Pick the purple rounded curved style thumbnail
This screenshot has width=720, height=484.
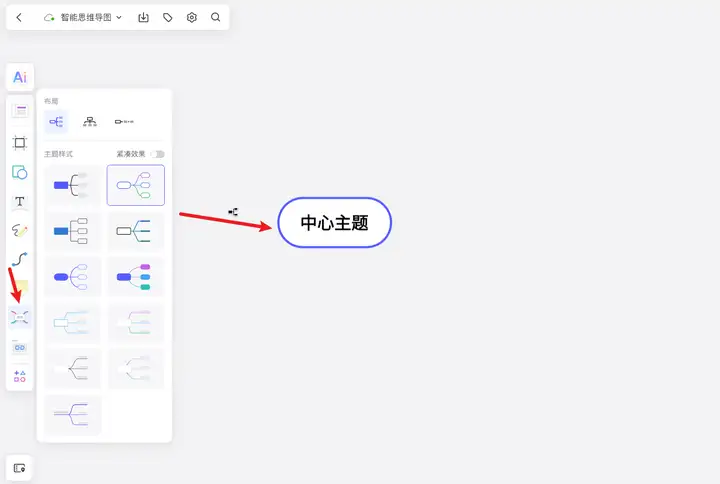coord(72,277)
